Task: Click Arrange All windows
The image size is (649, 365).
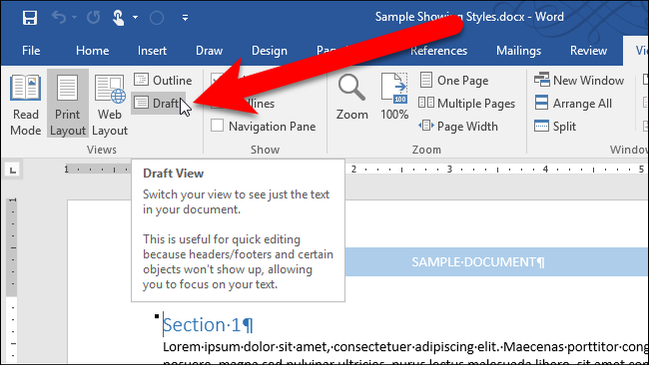Action: click(573, 103)
